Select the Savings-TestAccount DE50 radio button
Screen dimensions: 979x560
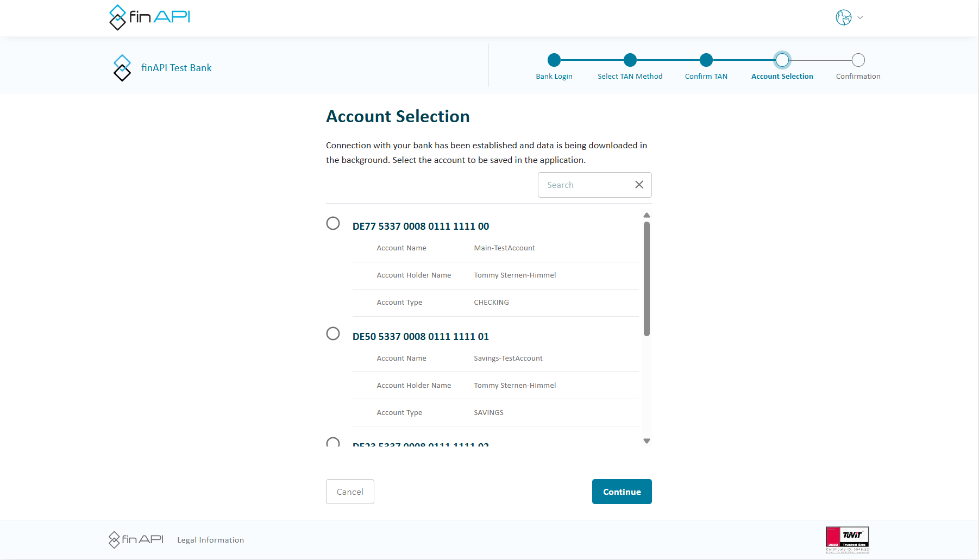(x=333, y=334)
